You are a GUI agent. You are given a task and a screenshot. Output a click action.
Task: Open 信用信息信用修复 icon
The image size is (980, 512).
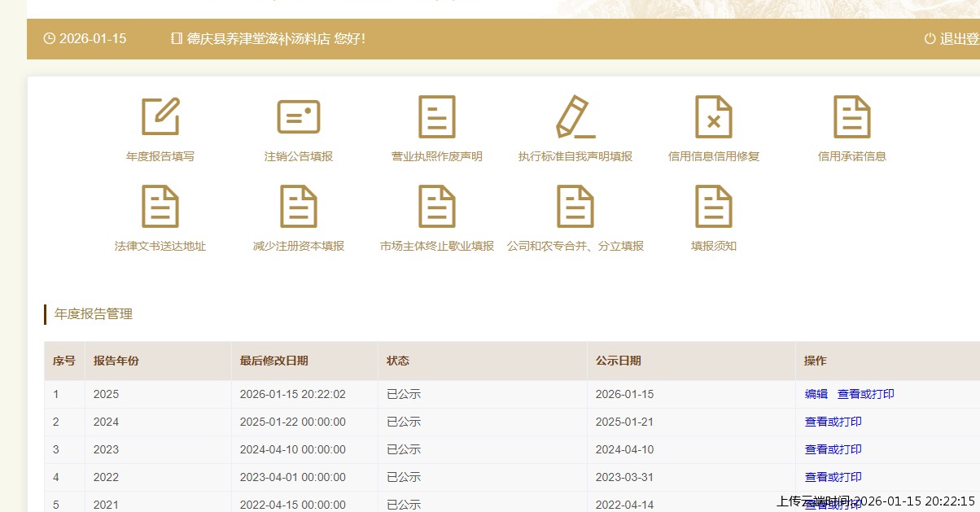click(714, 117)
